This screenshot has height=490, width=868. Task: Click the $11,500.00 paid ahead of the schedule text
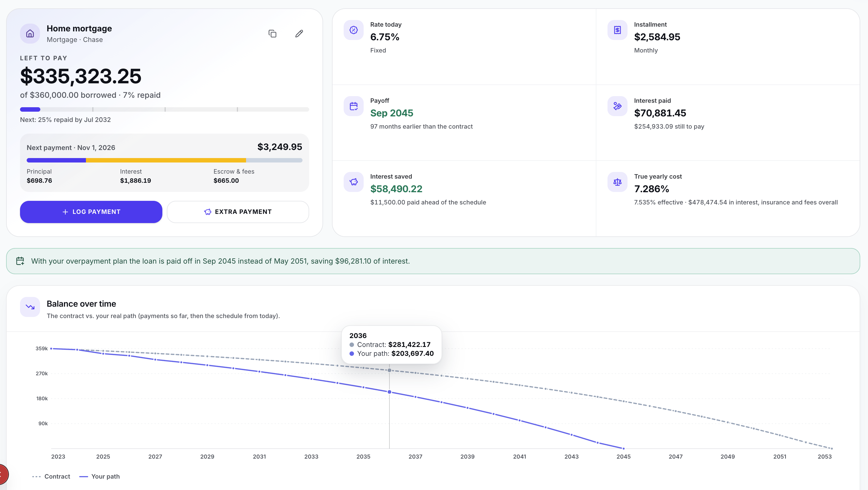(x=428, y=202)
